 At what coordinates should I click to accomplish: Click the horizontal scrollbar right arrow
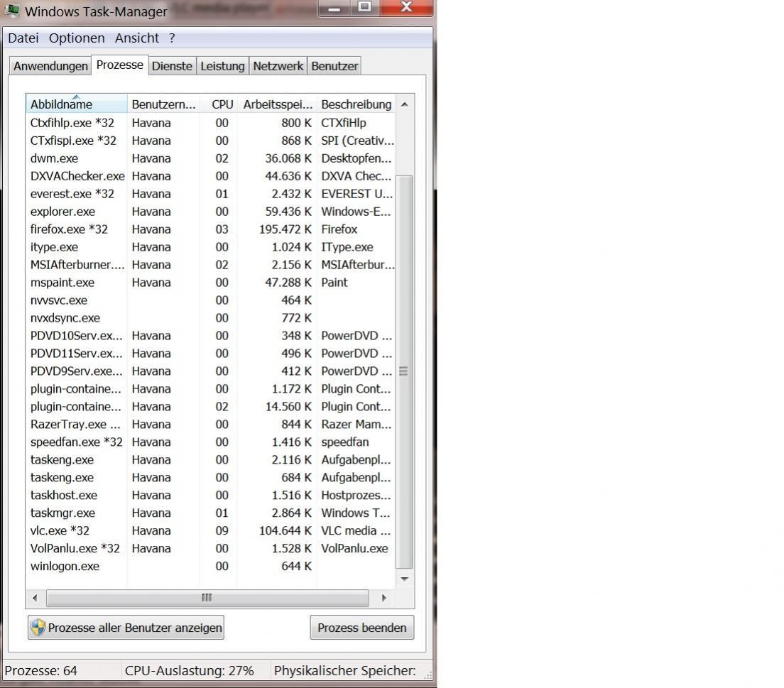(384, 598)
